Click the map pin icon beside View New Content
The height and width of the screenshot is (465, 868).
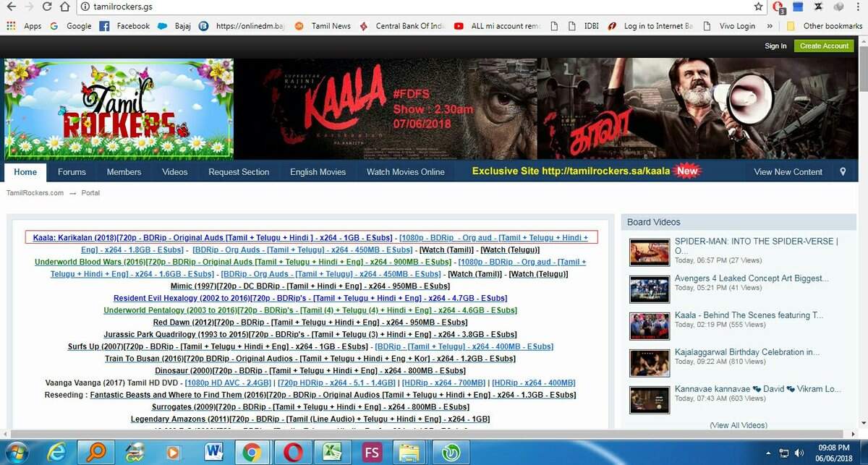841,172
